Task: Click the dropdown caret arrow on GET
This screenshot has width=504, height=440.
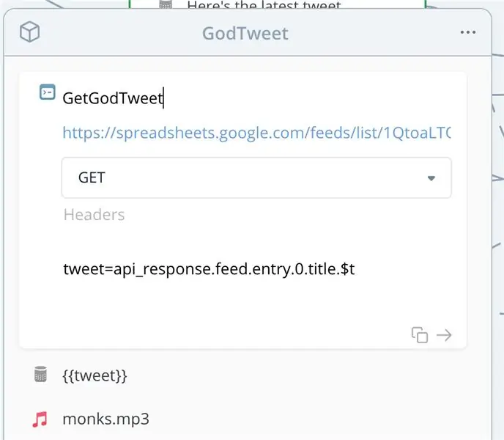Action: [431, 178]
